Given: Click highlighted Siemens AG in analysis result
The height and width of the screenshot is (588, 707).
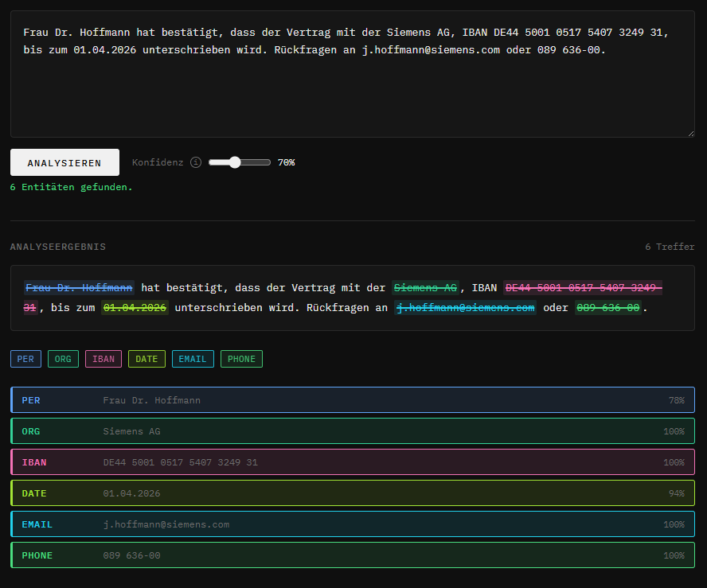Looking at the screenshot, I should coord(425,287).
